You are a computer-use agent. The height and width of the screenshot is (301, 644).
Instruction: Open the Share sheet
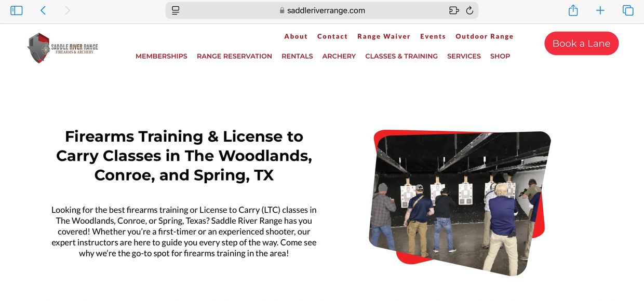click(573, 10)
